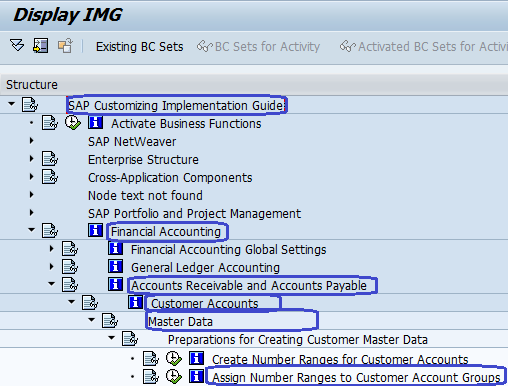Expand General Ledger Accounting node
The image size is (508, 386).
coord(52,267)
